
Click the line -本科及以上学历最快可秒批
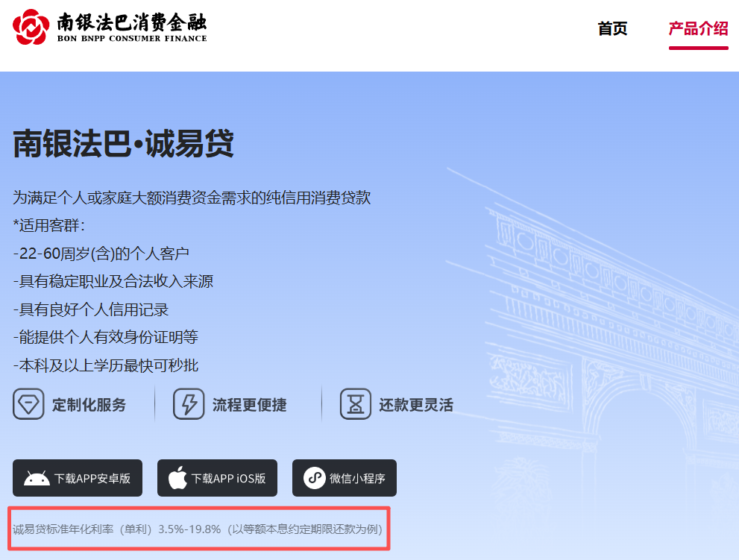pos(106,365)
